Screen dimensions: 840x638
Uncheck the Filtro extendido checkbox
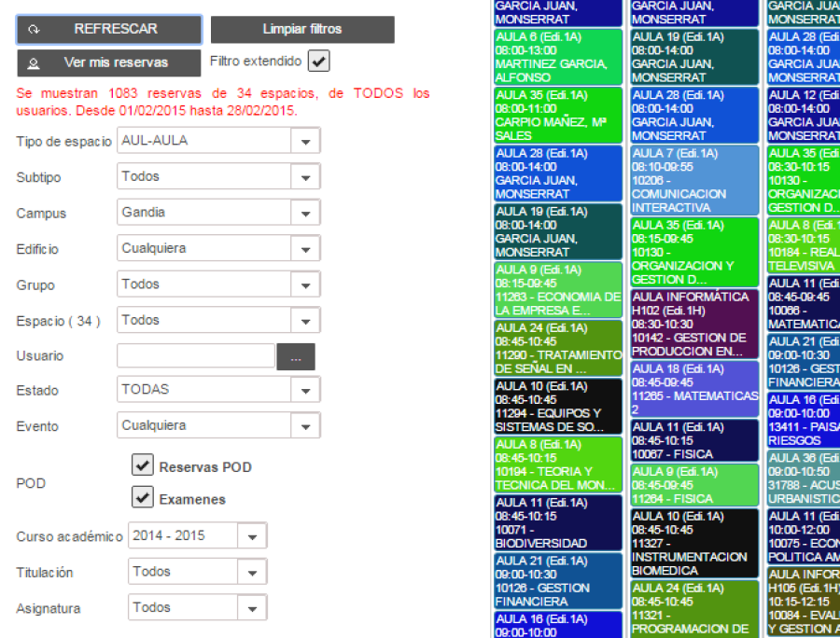[319, 62]
